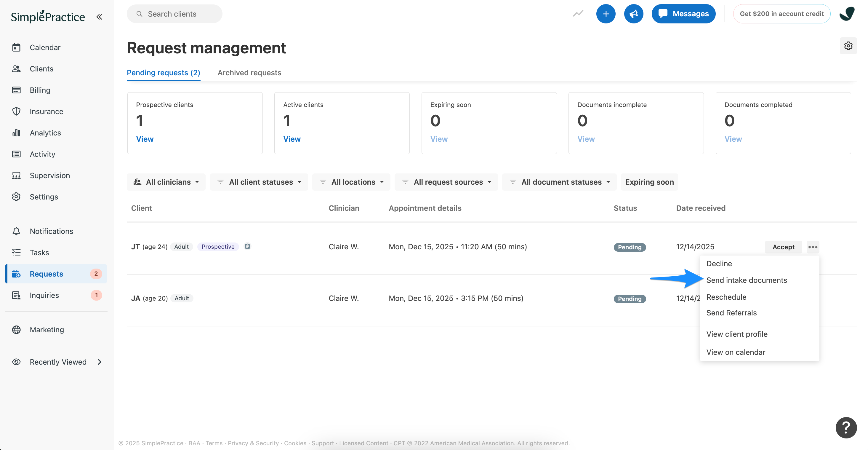This screenshot has width=868, height=450.
Task: Click the trend line chart icon
Action: tap(578, 14)
